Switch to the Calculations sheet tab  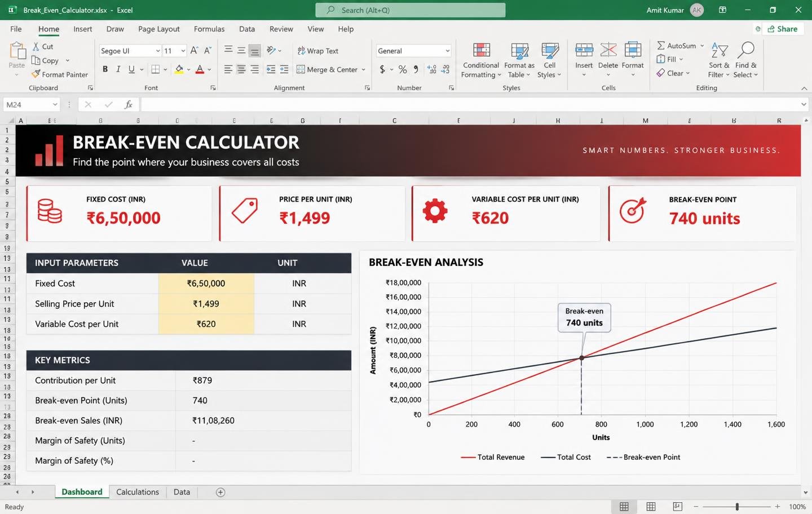[x=138, y=492]
